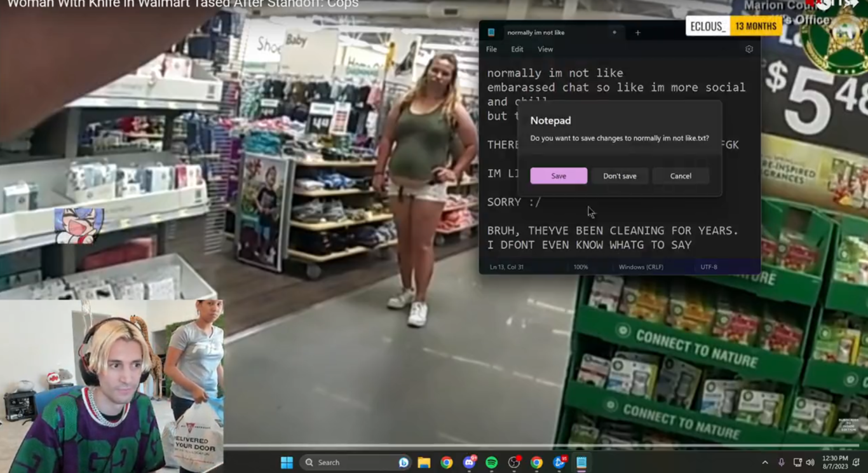
Task: Cancel the Notepad save prompt
Action: 681,176
